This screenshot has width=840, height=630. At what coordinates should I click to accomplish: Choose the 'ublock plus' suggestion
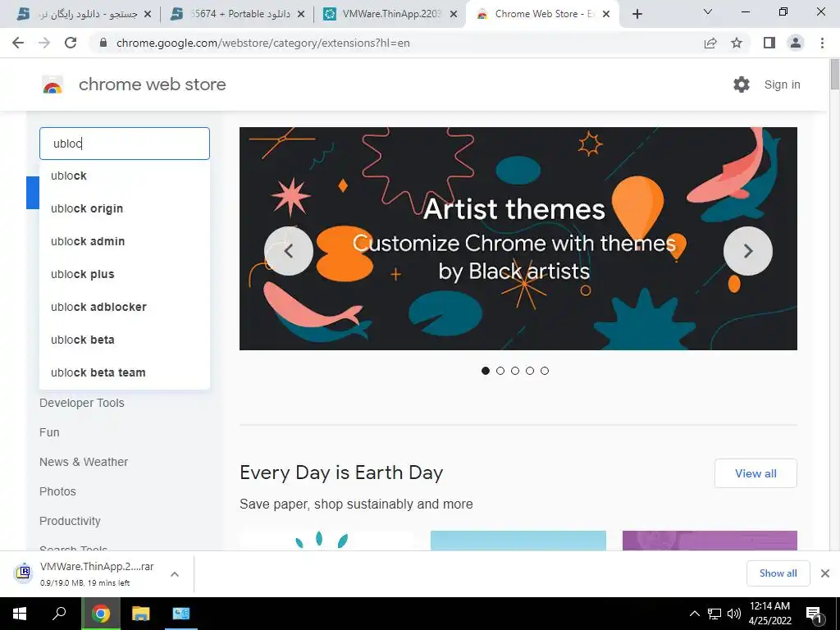125,274
